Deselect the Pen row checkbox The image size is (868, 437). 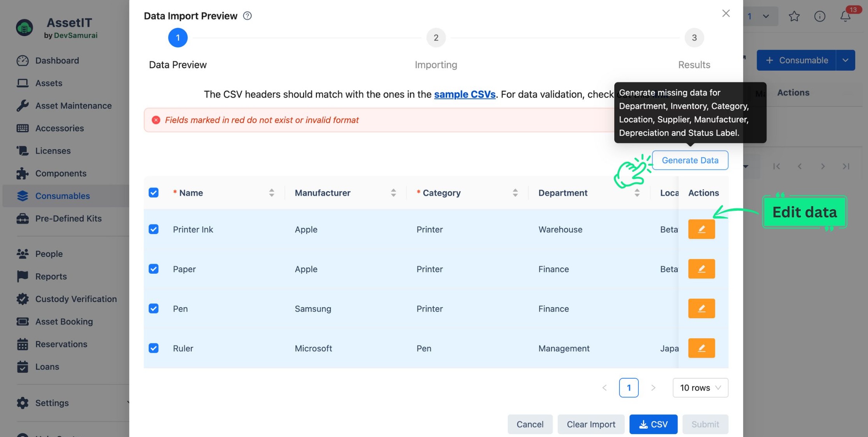coord(153,308)
